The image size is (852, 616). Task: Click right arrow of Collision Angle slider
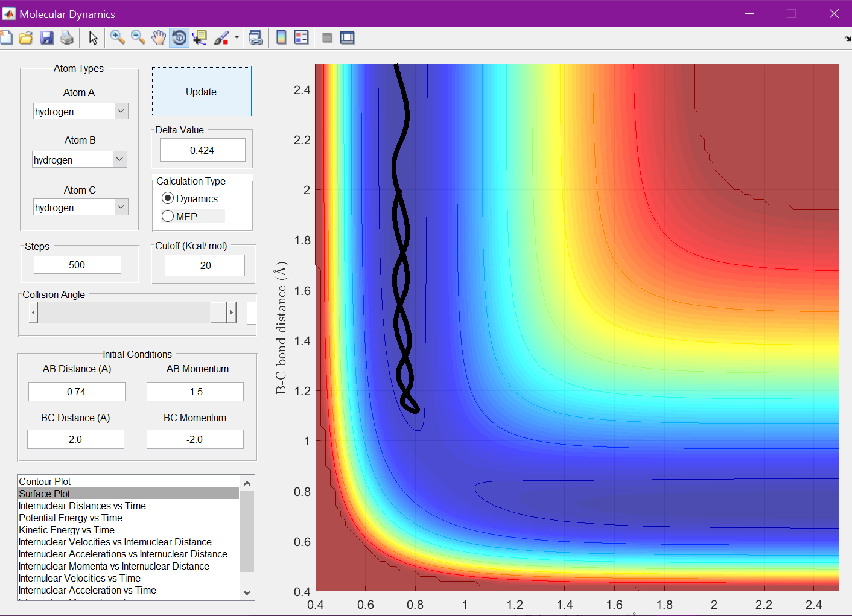[231, 313]
